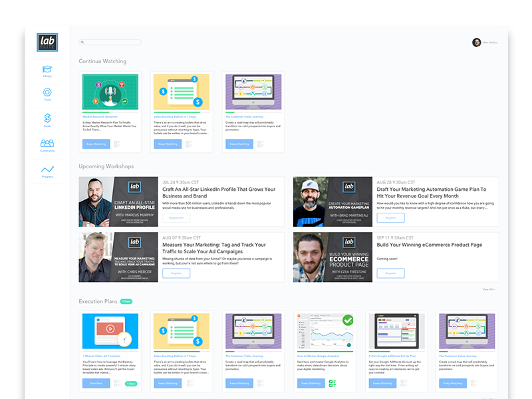Register for Measure Your Marketing workshop

click(176, 273)
